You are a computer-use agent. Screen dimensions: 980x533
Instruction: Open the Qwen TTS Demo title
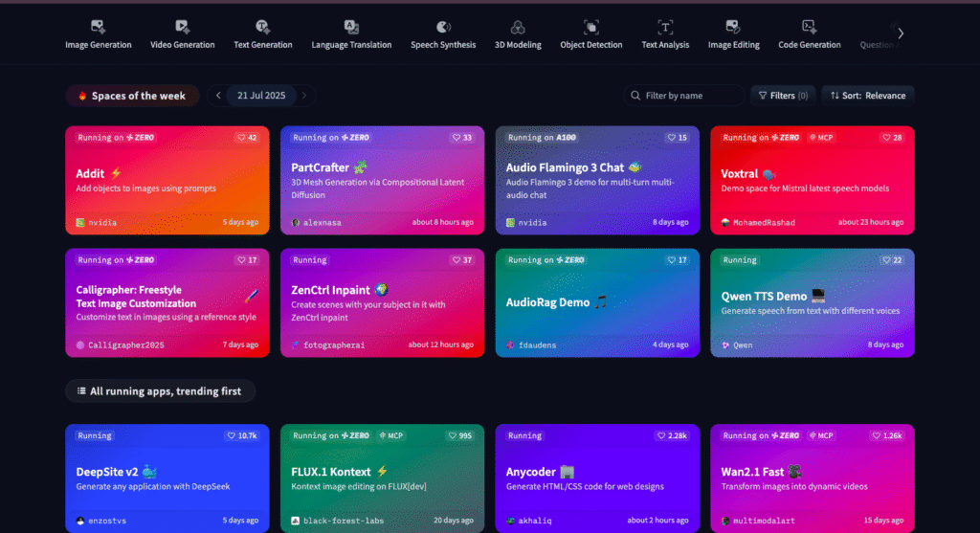tap(764, 297)
